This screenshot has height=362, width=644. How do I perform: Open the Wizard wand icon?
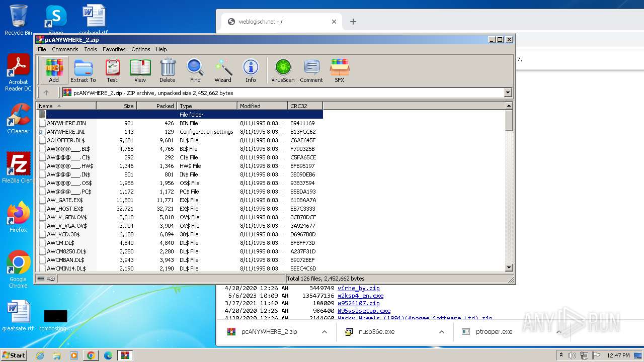[x=223, y=70]
